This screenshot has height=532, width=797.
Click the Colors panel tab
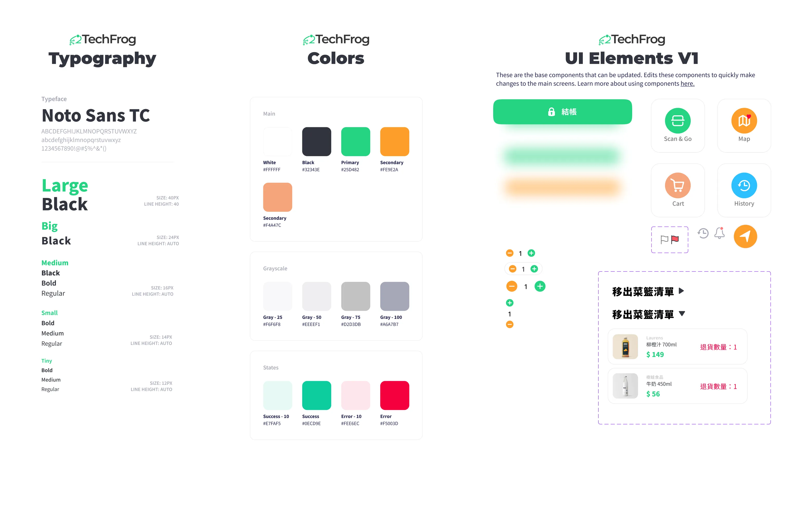pyautogui.click(x=336, y=58)
